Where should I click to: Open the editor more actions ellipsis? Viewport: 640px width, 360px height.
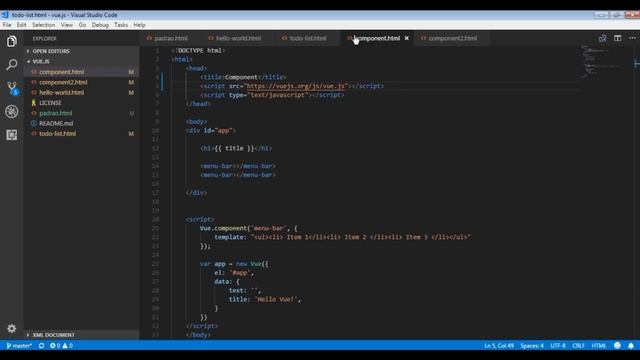click(x=632, y=38)
